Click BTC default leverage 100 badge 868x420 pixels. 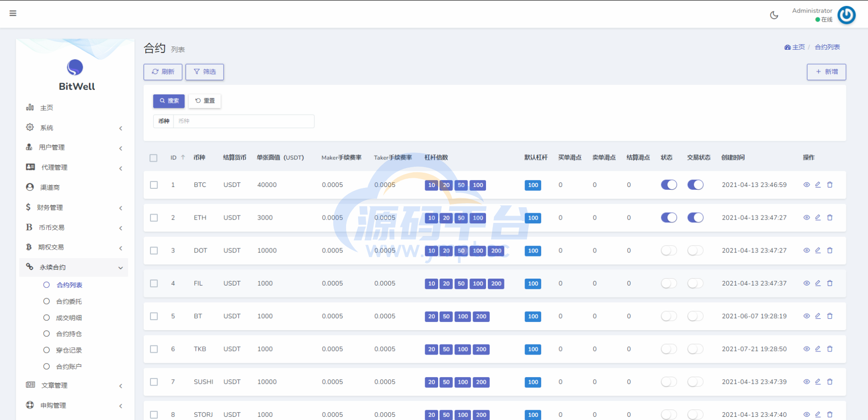[x=533, y=185]
